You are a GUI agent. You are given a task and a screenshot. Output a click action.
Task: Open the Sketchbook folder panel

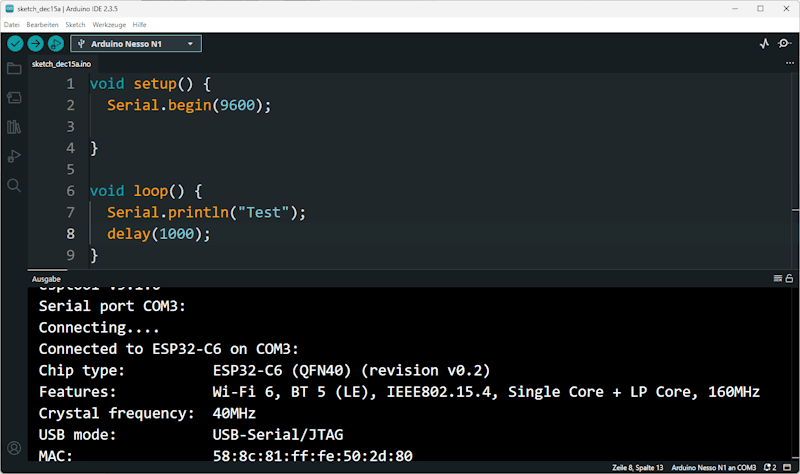(x=14, y=68)
